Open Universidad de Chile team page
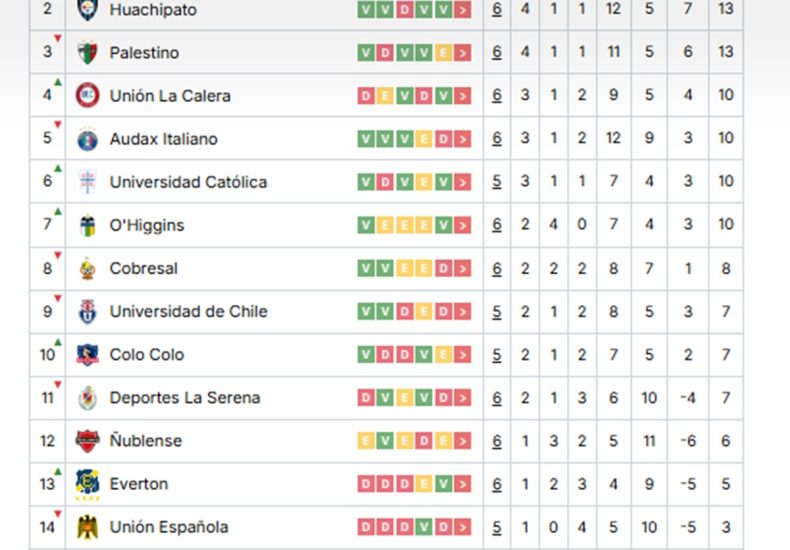790x550 pixels. pos(188,311)
